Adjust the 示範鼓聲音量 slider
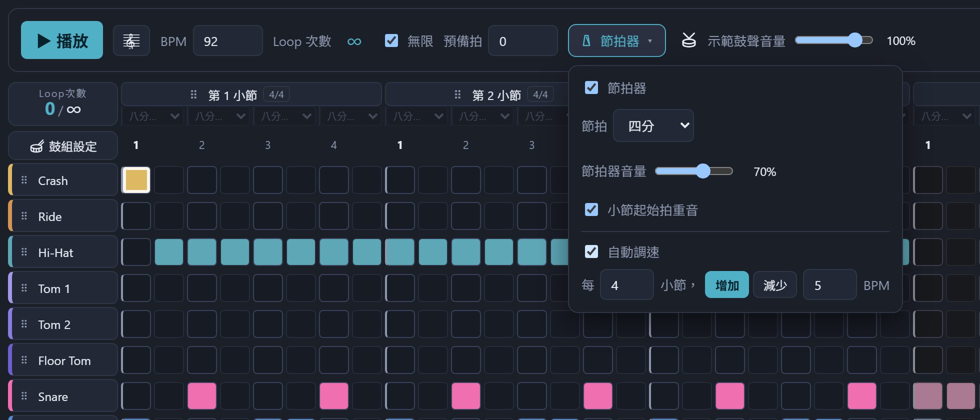The image size is (980, 420). [834, 40]
